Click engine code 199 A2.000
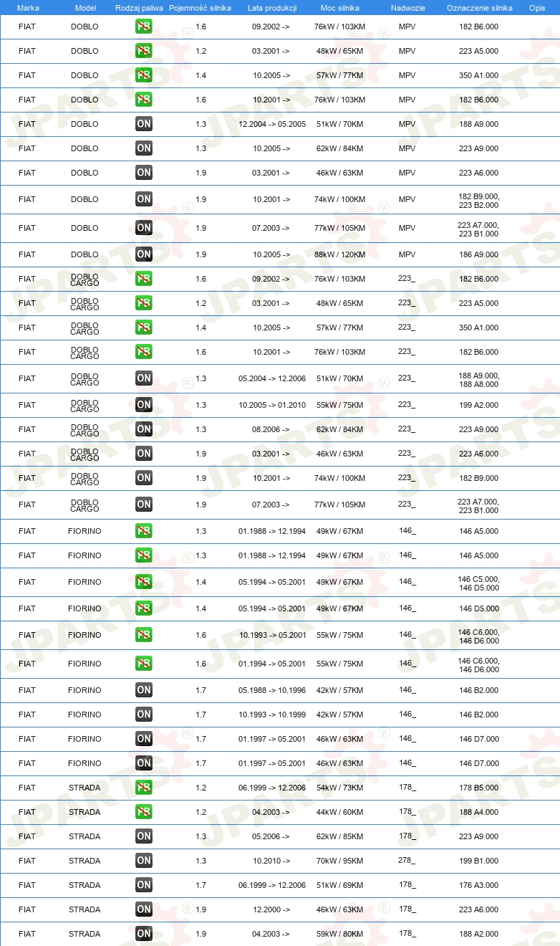This screenshot has width=560, height=946. [x=479, y=405]
